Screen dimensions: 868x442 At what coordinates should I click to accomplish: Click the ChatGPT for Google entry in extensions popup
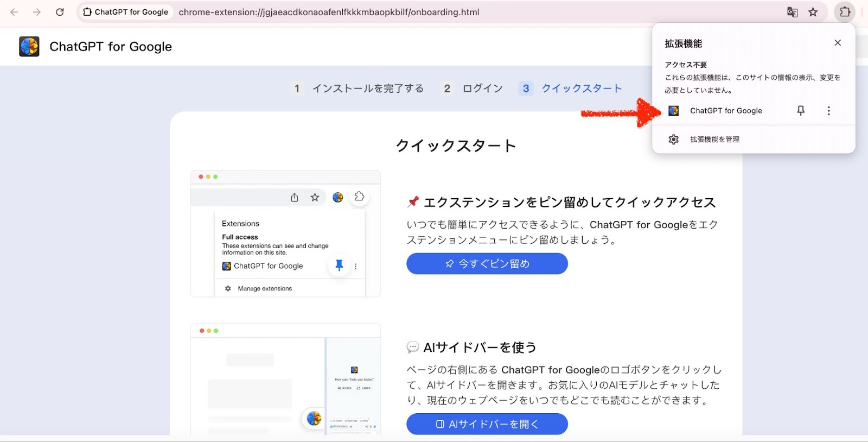click(x=726, y=111)
